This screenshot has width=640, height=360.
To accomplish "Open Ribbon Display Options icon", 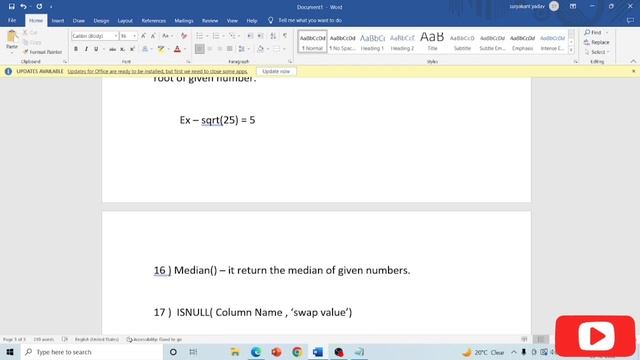I will pyautogui.click(x=573, y=7).
